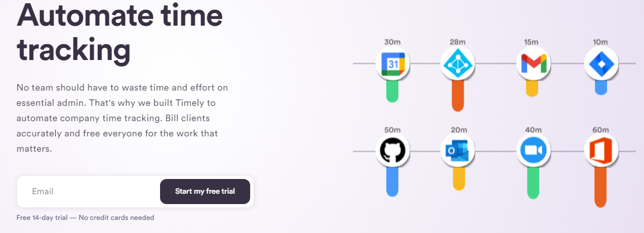The height and width of the screenshot is (233, 644).
Task: Click the orange bar under Azure icon
Action: point(458,96)
